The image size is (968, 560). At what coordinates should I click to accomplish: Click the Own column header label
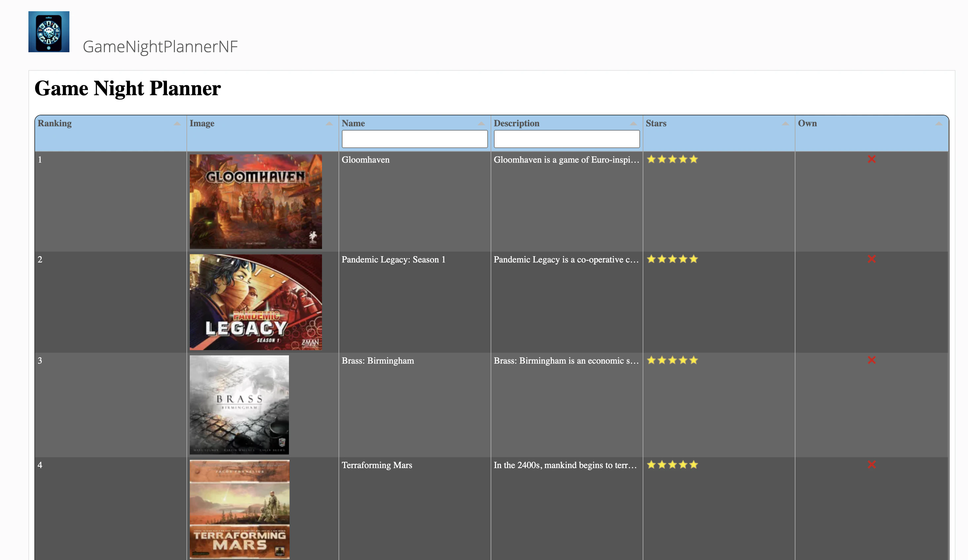pyautogui.click(x=807, y=123)
